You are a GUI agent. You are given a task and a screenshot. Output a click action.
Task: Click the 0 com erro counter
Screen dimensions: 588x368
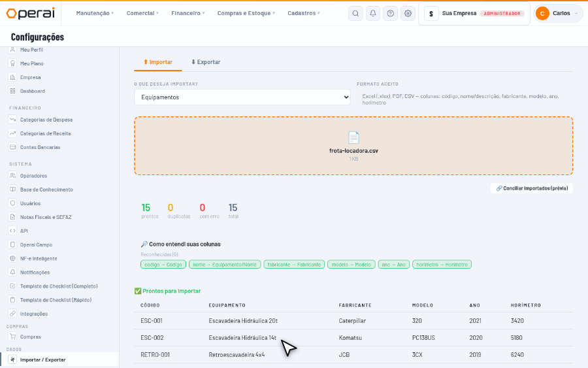pyautogui.click(x=209, y=211)
